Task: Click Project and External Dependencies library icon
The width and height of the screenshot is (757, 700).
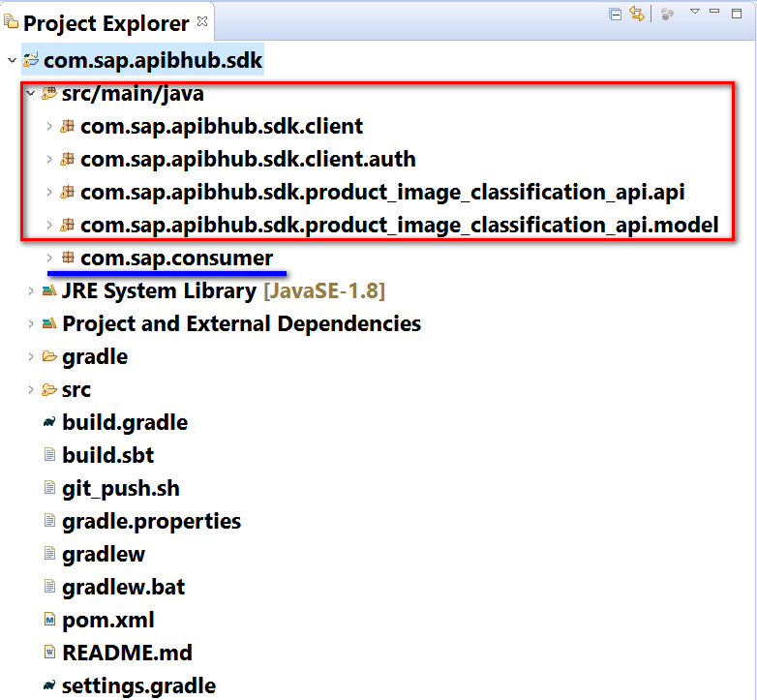Action: coord(49,323)
